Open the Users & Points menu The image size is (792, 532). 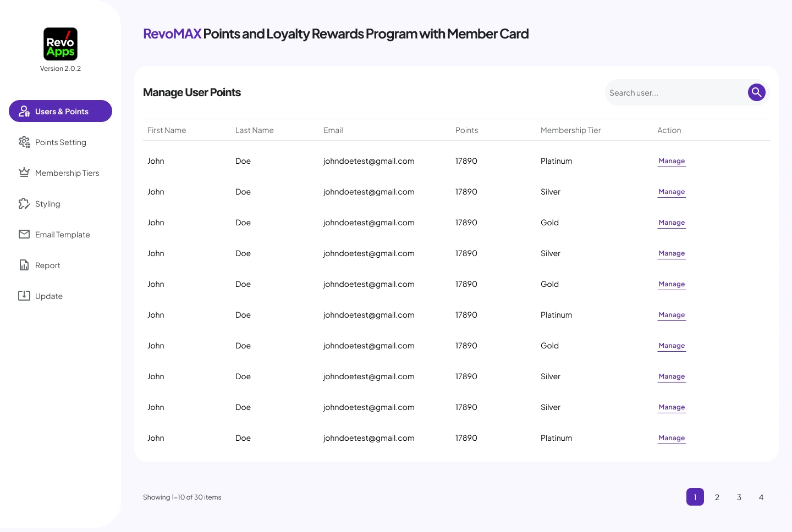pos(61,111)
